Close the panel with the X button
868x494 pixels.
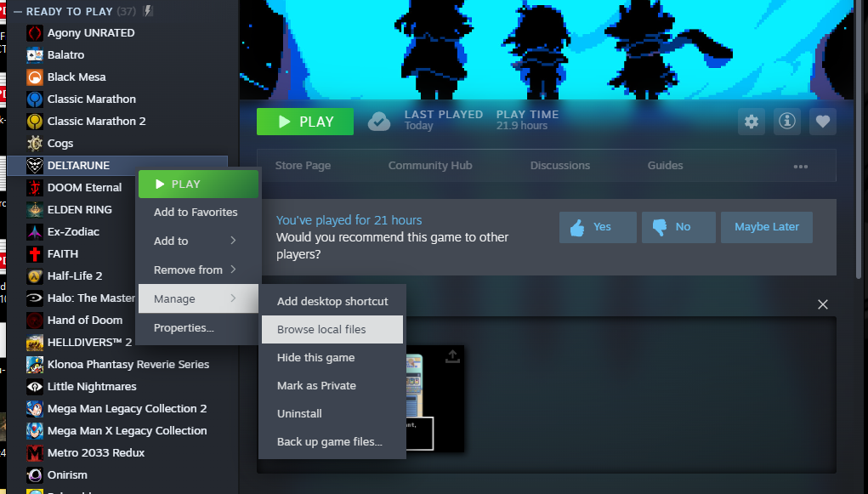coord(823,304)
